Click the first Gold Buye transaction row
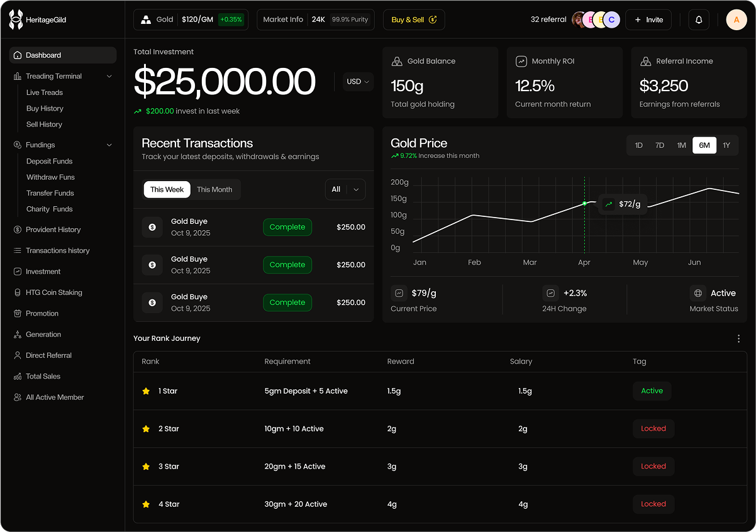The height and width of the screenshot is (532, 756). coord(253,227)
